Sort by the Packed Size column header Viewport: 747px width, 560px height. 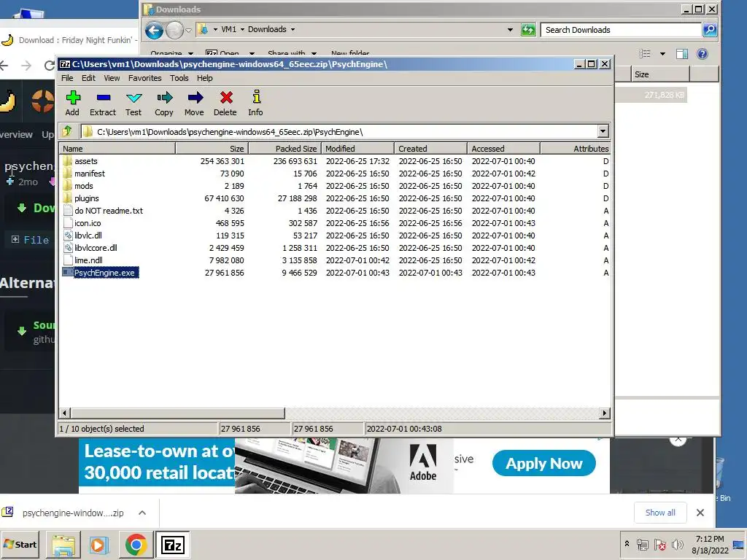[285, 149]
